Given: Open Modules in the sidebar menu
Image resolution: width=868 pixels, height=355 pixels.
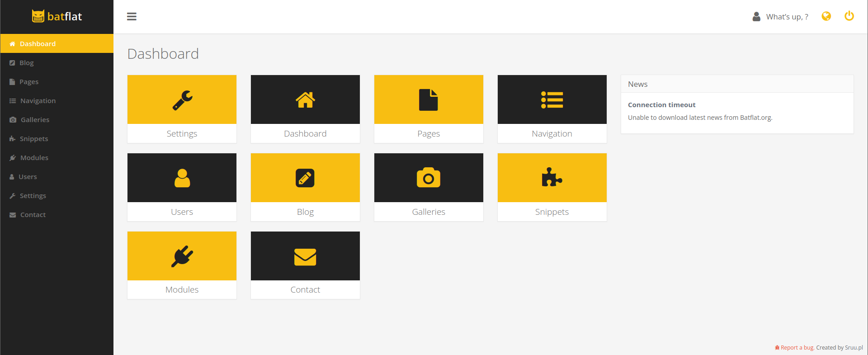Looking at the screenshot, I should [x=57, y=157].
